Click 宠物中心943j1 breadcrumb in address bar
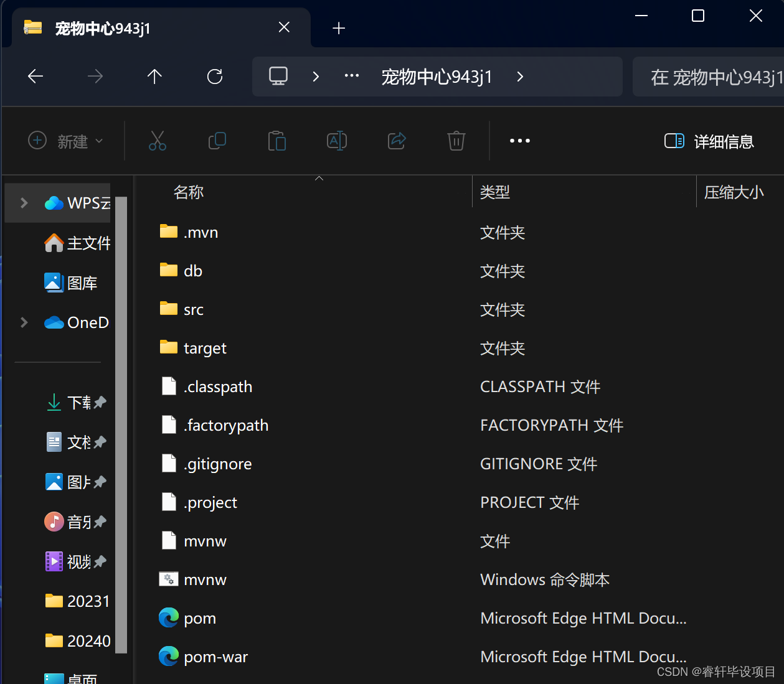The height and width of the screenshot is (684, 784). pyautogui.click(x=437, y=77)
